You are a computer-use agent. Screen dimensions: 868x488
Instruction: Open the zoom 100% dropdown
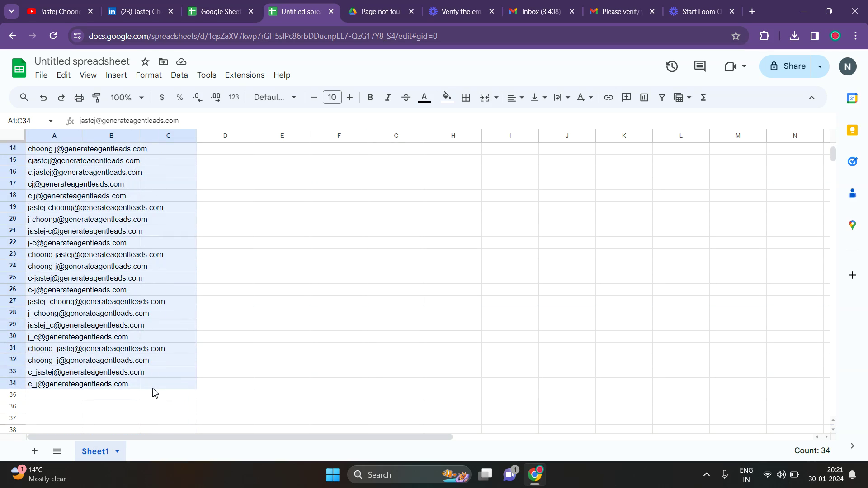(x=127, y=97)
